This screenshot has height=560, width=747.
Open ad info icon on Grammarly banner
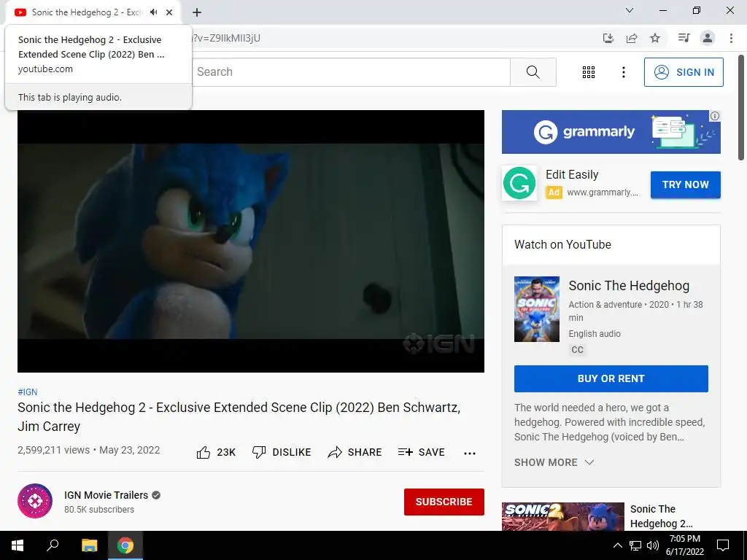[x=714, y=116]
